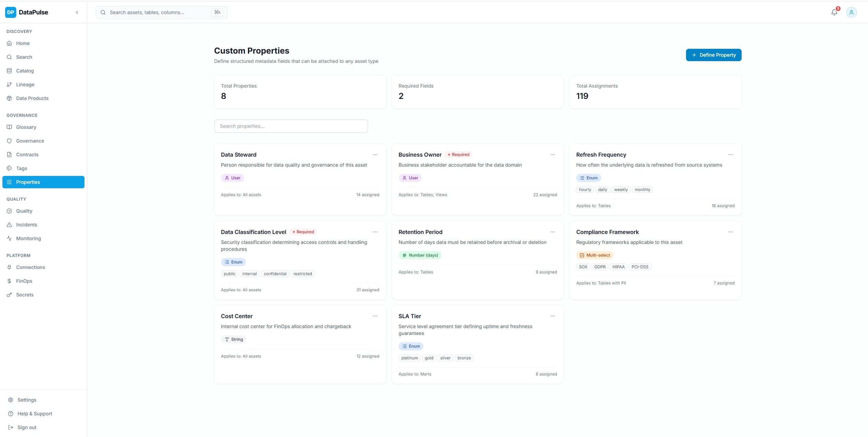868x437 pixels.
Task: Click the notifications bell icon
Action: coord(834,12)
